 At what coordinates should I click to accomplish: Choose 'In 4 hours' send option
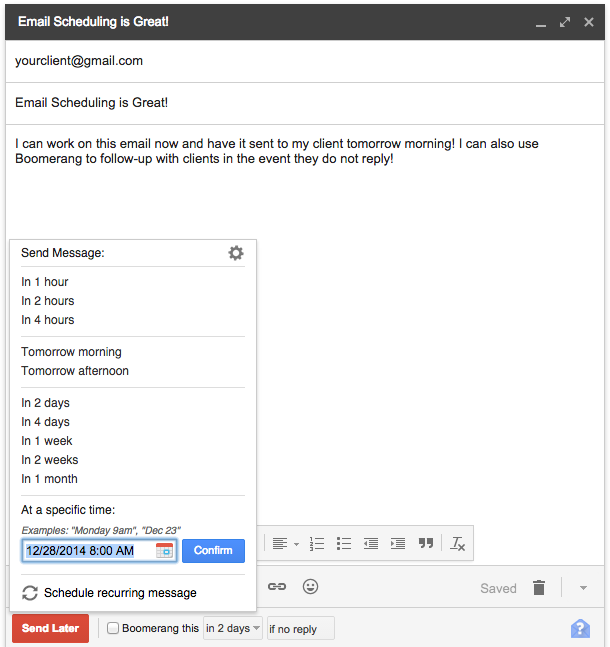pos(47,320)
